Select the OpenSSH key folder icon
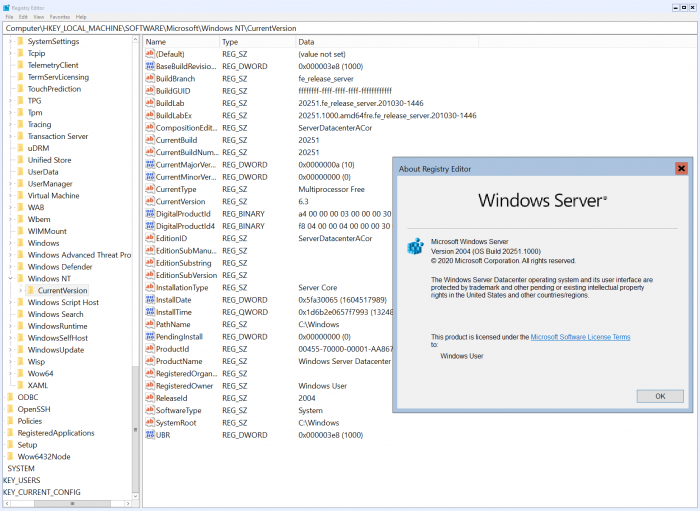This screenshot has width=700, height=511. coord(10,409)
